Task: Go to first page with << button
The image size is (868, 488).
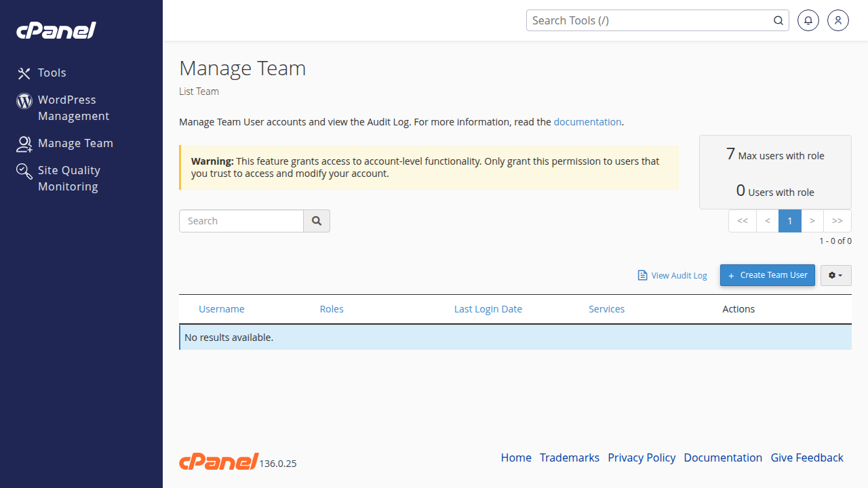Action: pos(743,221)
